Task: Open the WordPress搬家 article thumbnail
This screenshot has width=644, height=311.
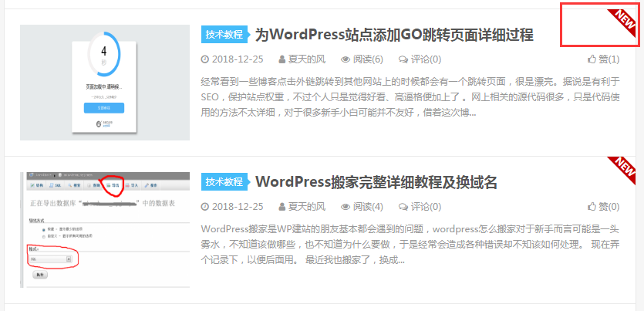Action: click(x=105, y=230)
